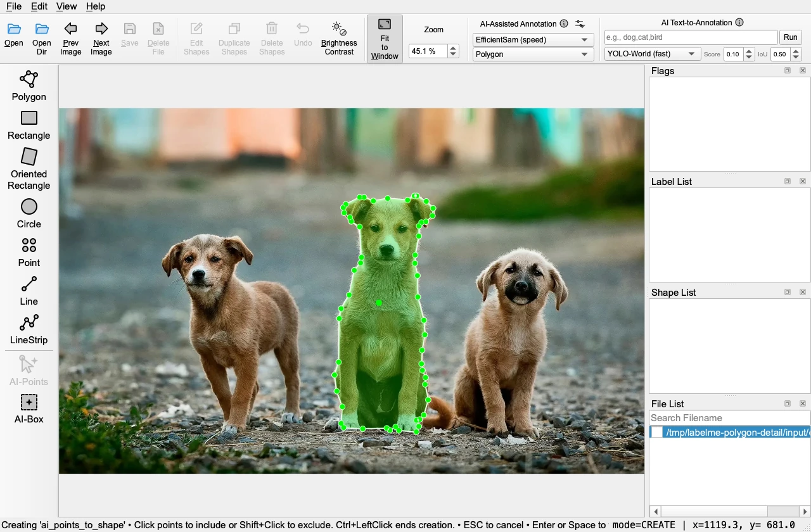Toggle Fit to Window mode
The image size is (811, 532).
[x=385, y=39]
